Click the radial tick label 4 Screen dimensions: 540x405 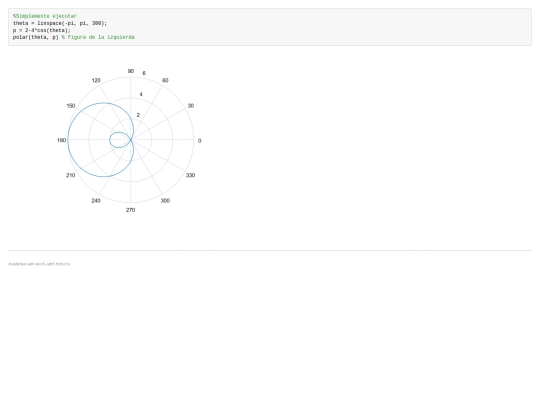141,94
